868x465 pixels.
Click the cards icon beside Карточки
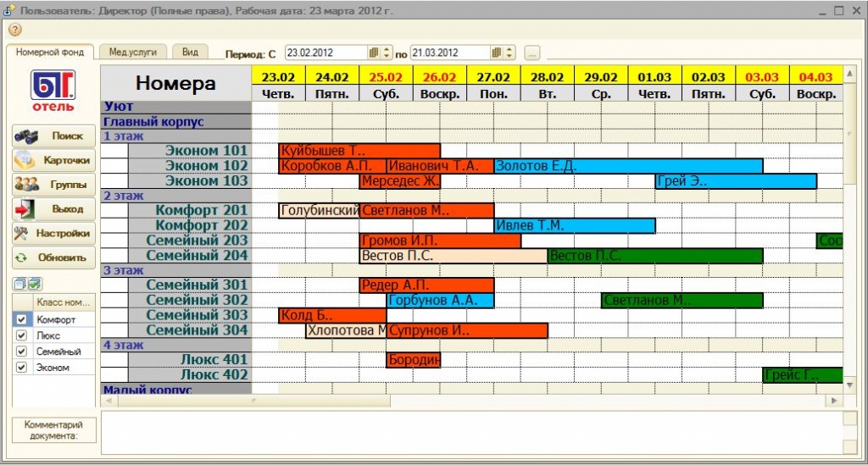[25, 160]
